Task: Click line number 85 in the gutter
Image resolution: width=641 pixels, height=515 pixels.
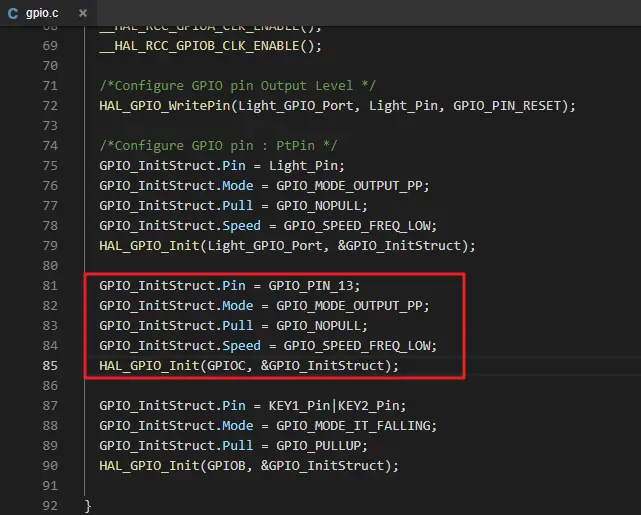Action: pos(50,366)
